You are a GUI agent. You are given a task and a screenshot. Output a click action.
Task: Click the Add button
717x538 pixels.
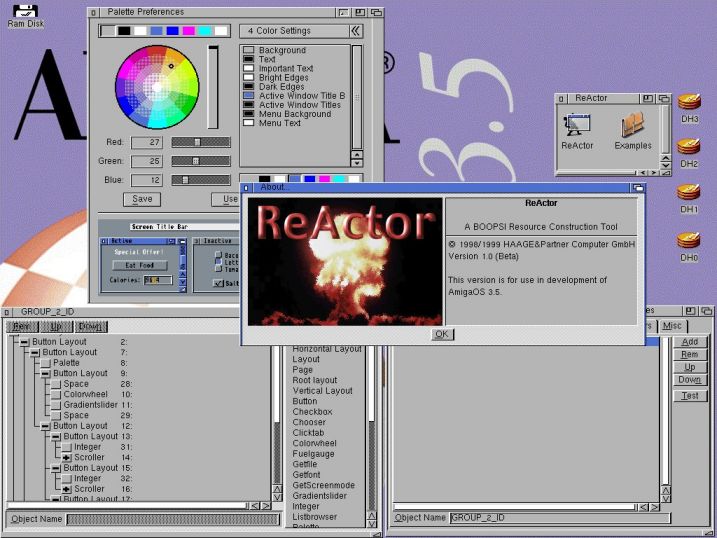click(x=690, y=342)
